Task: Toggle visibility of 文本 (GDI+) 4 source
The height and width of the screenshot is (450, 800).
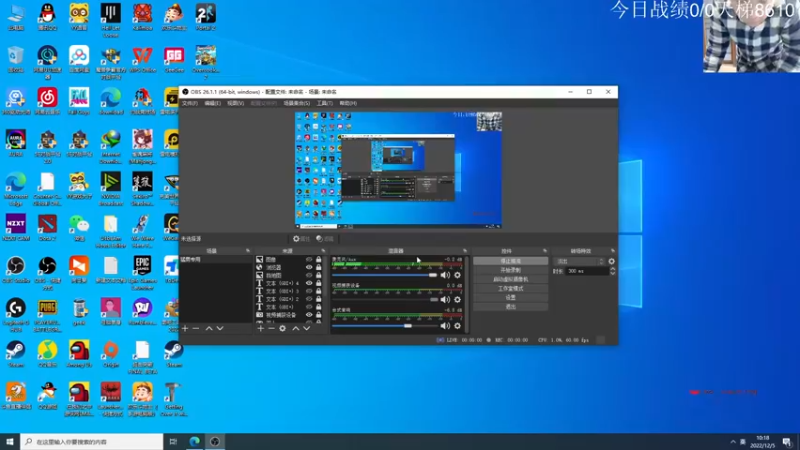Action: 309,283
